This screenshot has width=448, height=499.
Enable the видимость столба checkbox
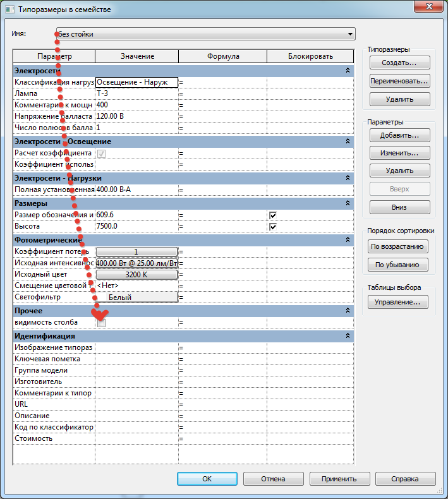101,323
